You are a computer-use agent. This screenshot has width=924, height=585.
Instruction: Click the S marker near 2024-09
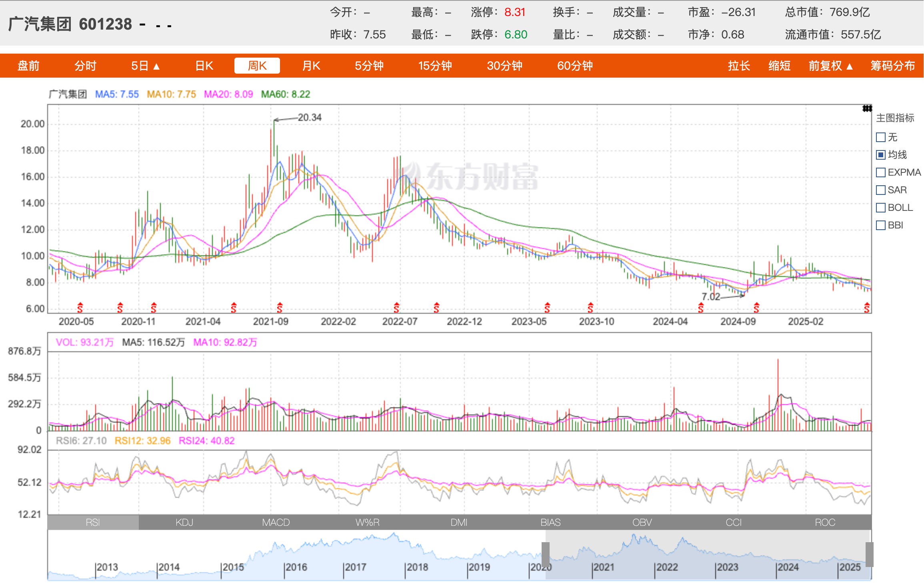tap(756, 307)
